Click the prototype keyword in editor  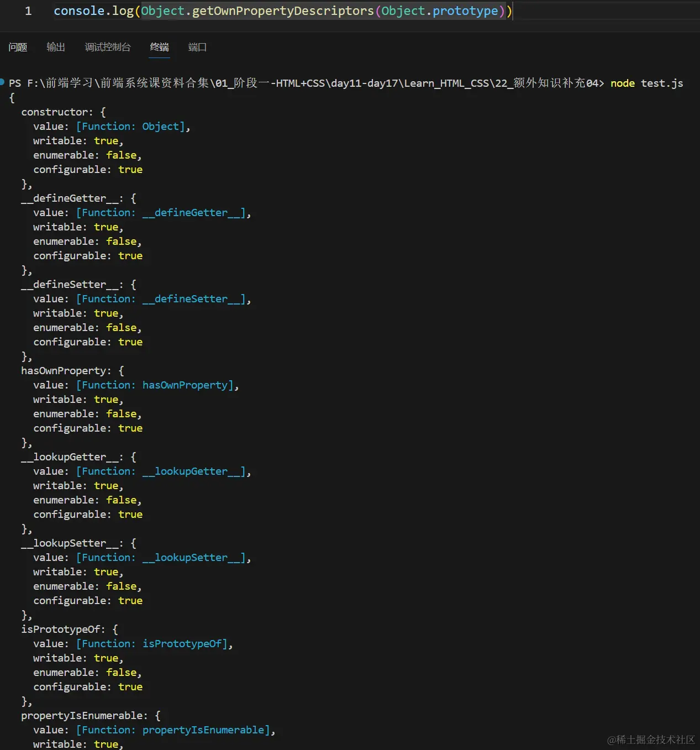click(465, 11)
